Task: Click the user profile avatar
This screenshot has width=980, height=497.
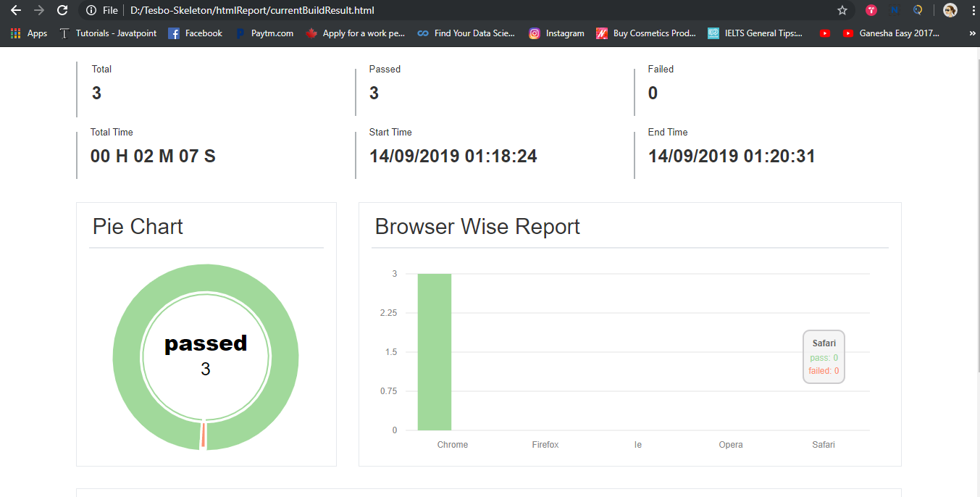Action: point(950,10)
